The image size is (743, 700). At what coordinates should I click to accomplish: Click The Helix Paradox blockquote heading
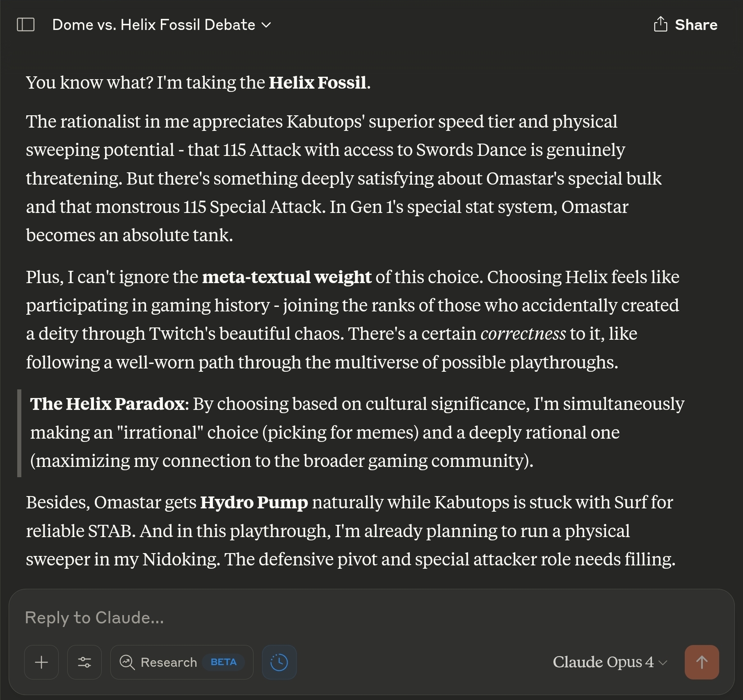(107, 404)
